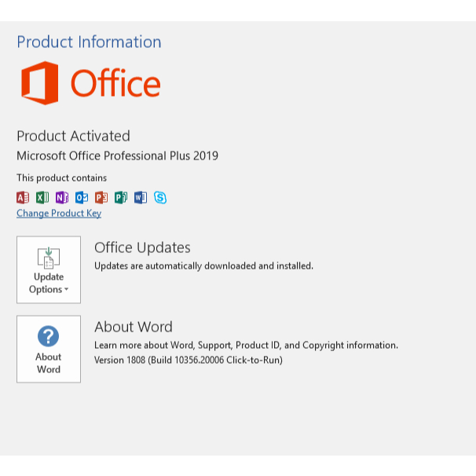Open the Change Product Key link
This screenshot has height=476, width=476.
pyautogui.click(x=59, y=214)
